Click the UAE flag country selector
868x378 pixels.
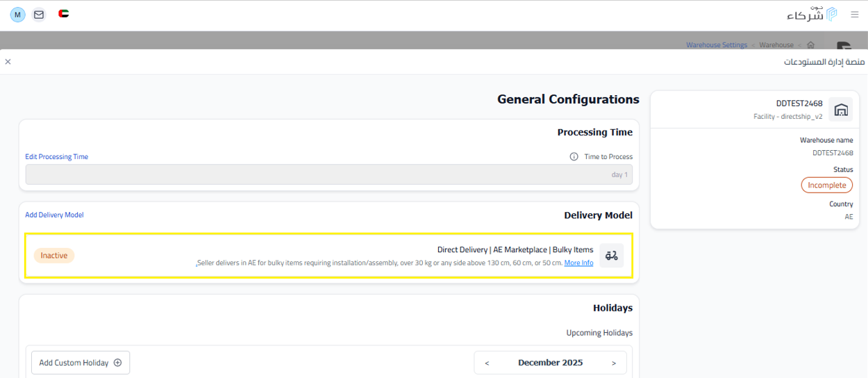tap(63, 14)
